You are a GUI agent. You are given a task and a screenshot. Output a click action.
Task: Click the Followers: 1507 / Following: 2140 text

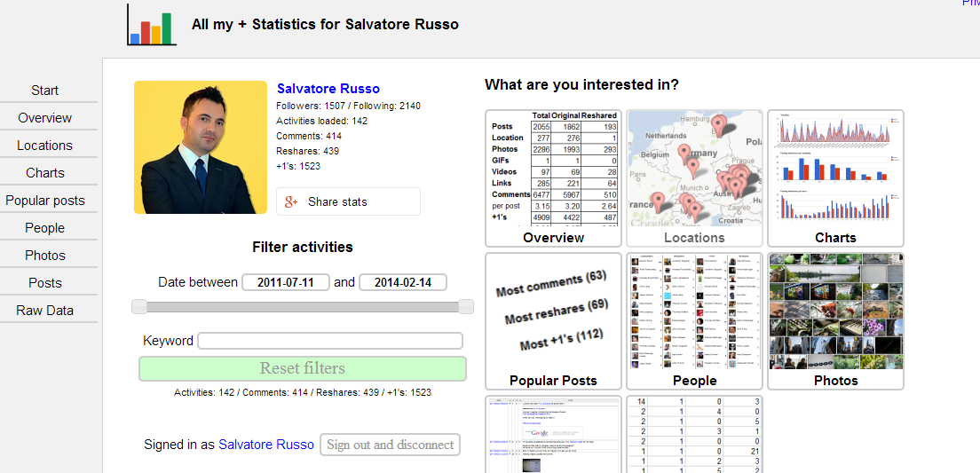coord(348,106)
